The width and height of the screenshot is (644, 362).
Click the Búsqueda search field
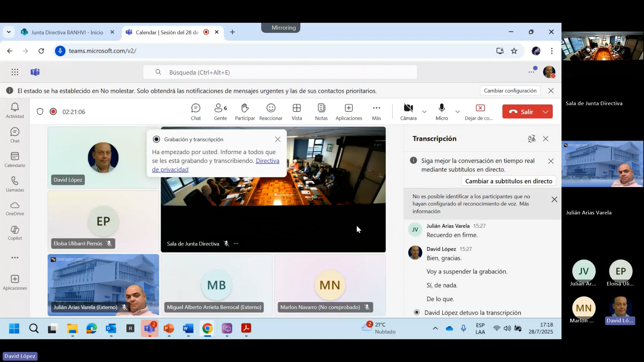coord(280,72)
